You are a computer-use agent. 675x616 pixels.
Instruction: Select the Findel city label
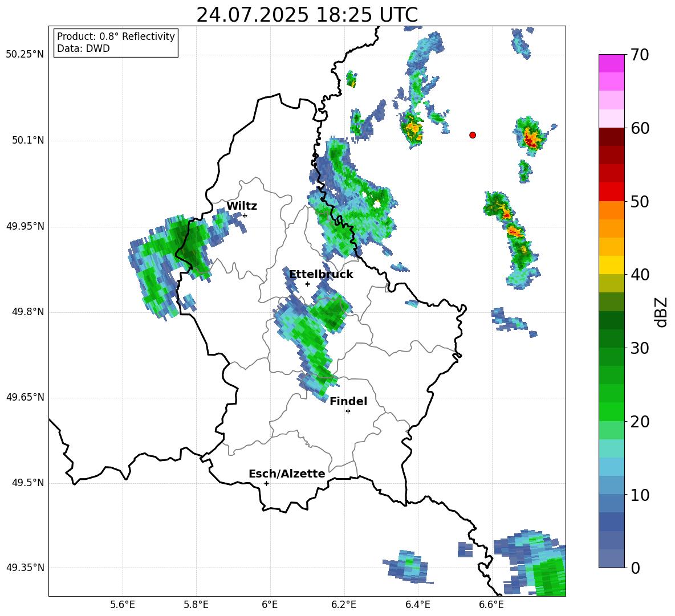348,401
